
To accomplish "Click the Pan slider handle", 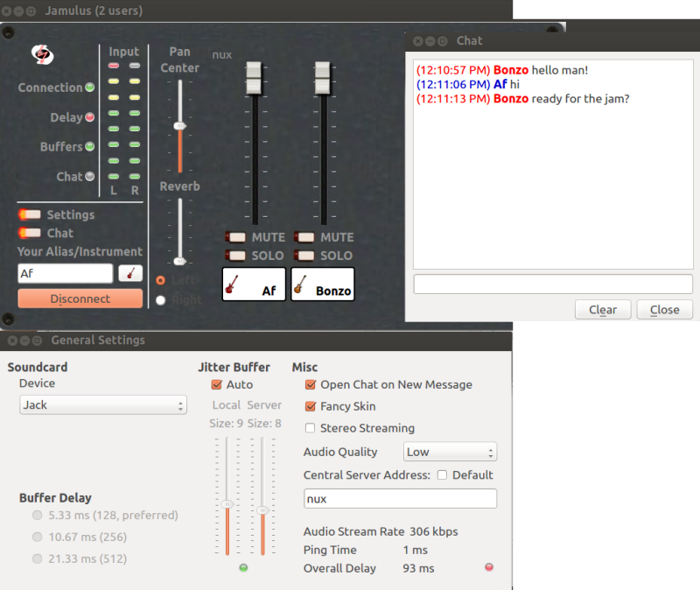I will [x=180, y=126].
